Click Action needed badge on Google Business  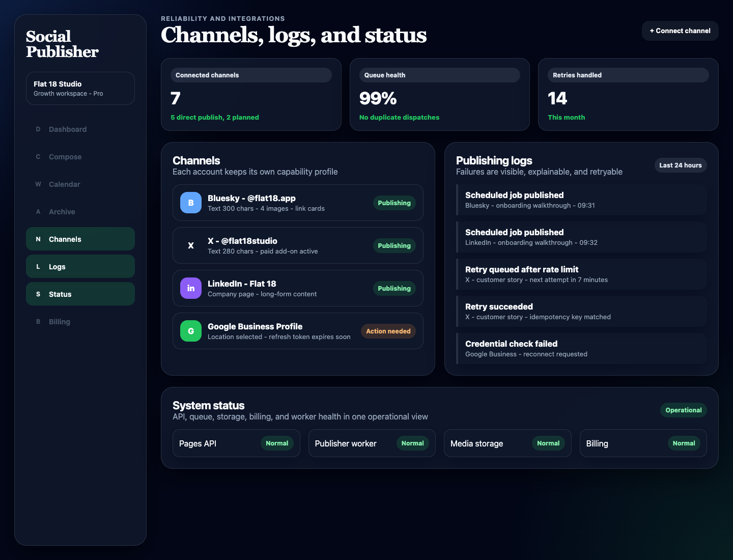[388, 331]
